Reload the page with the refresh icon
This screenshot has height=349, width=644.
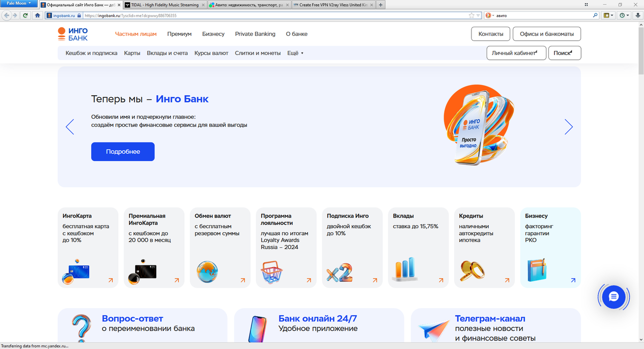tap(26, 16)
